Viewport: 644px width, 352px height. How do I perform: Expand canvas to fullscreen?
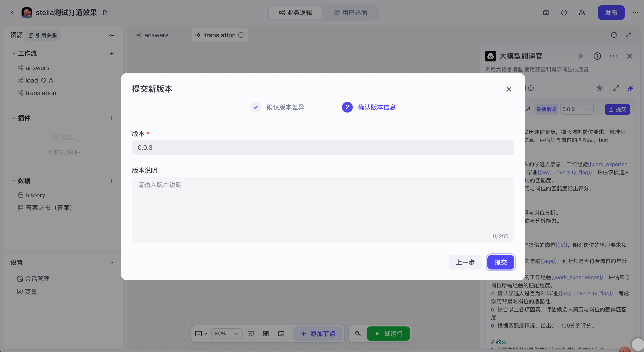pyautogui.click(x=628, y=35)
